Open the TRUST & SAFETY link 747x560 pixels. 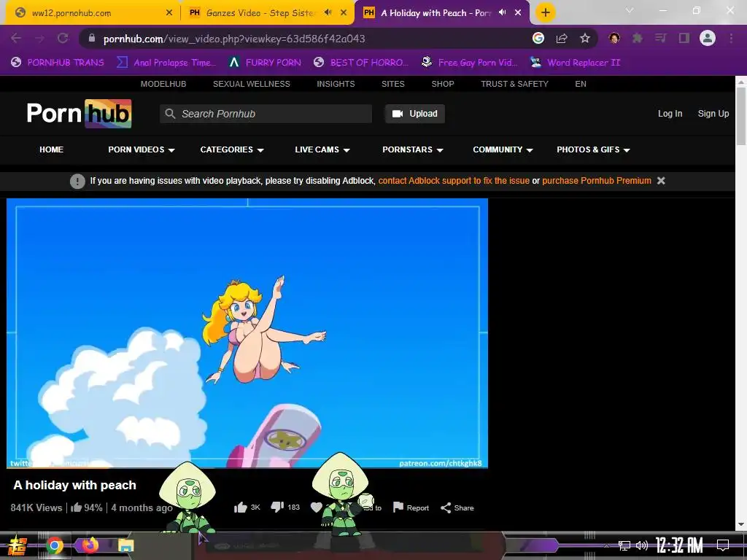coord(514,84)
